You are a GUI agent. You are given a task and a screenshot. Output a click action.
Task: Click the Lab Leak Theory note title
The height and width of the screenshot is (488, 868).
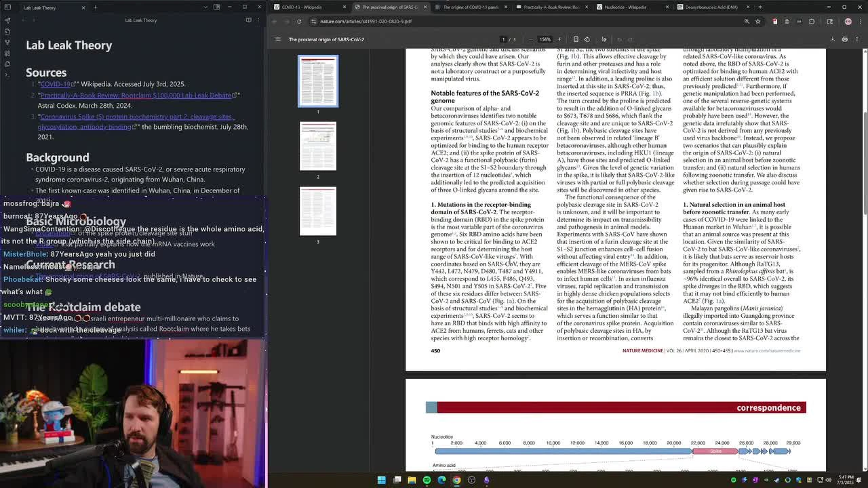(x=69, y=45)
